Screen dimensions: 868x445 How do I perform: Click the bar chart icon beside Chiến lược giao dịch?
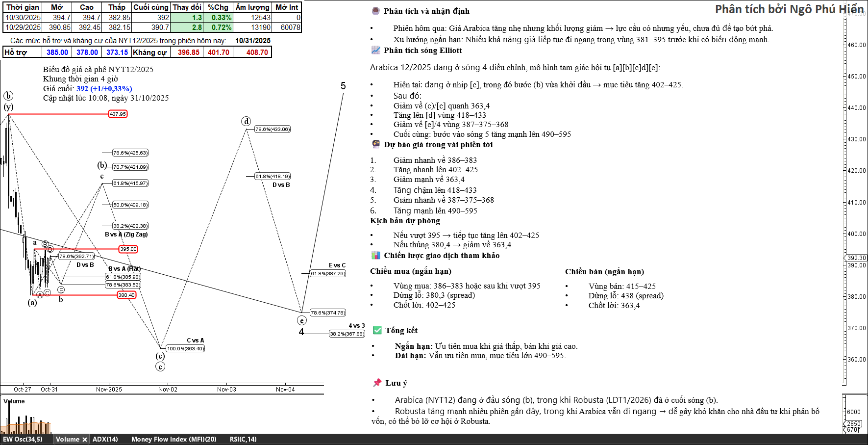click(375, 255)
